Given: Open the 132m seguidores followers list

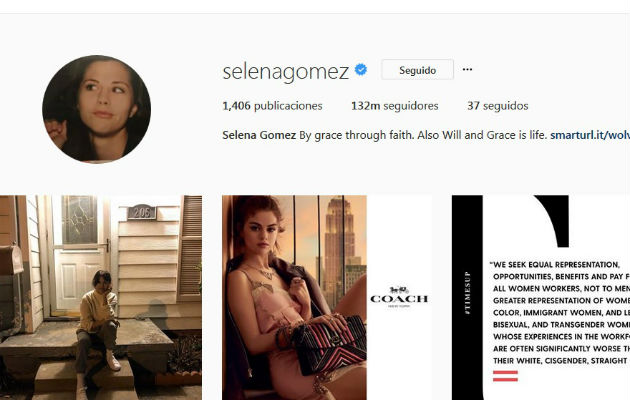Looking at the screenshot, I should pos(395,106).
